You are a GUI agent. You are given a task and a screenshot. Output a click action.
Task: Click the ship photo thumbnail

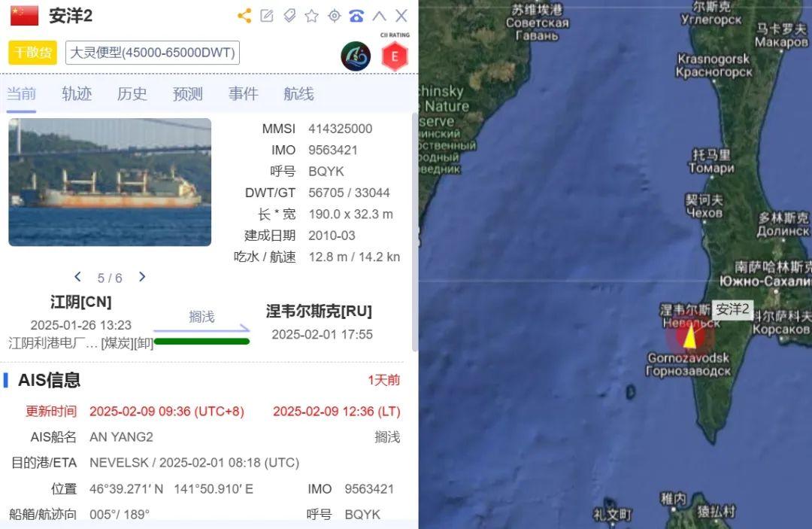[x=110, y=182]
